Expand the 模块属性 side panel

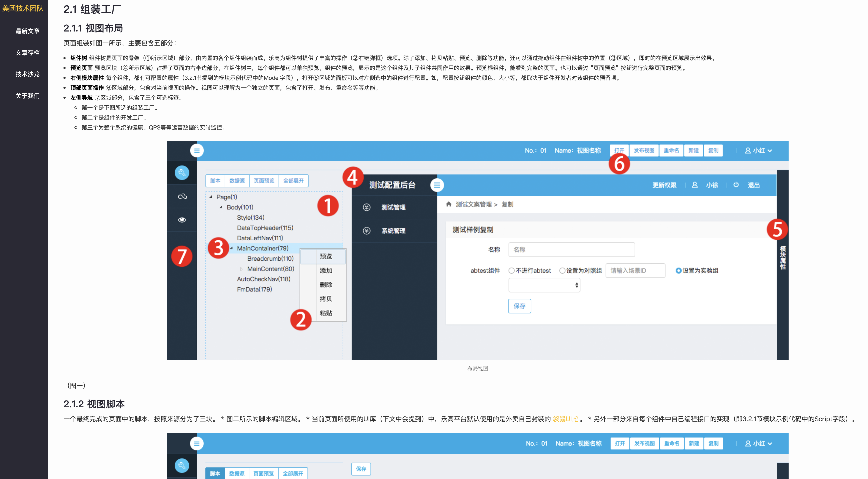782,258
